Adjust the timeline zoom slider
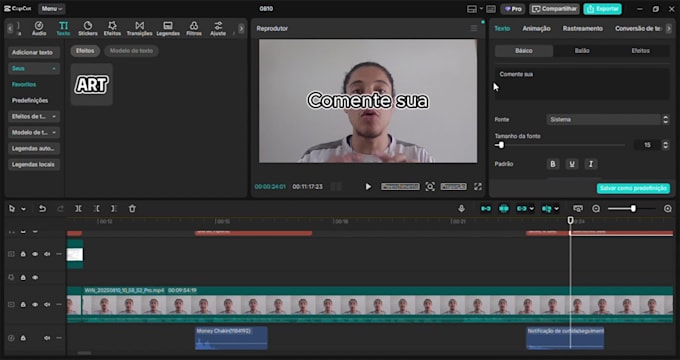 click(x=632, y=209)
